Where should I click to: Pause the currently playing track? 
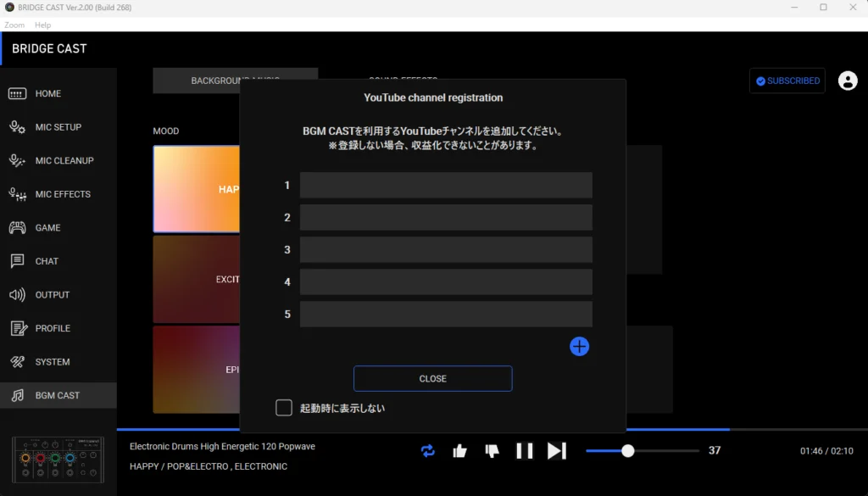coord(525,451)
